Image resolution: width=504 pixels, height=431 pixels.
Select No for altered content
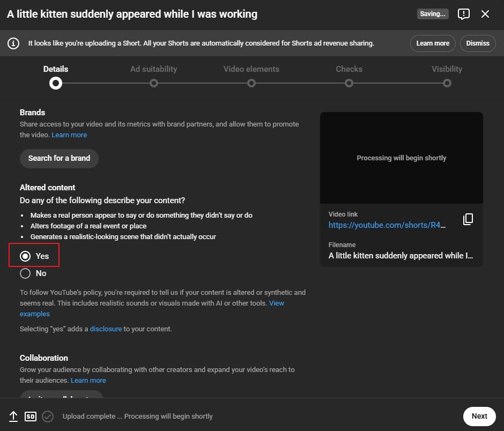pos(25,273)
